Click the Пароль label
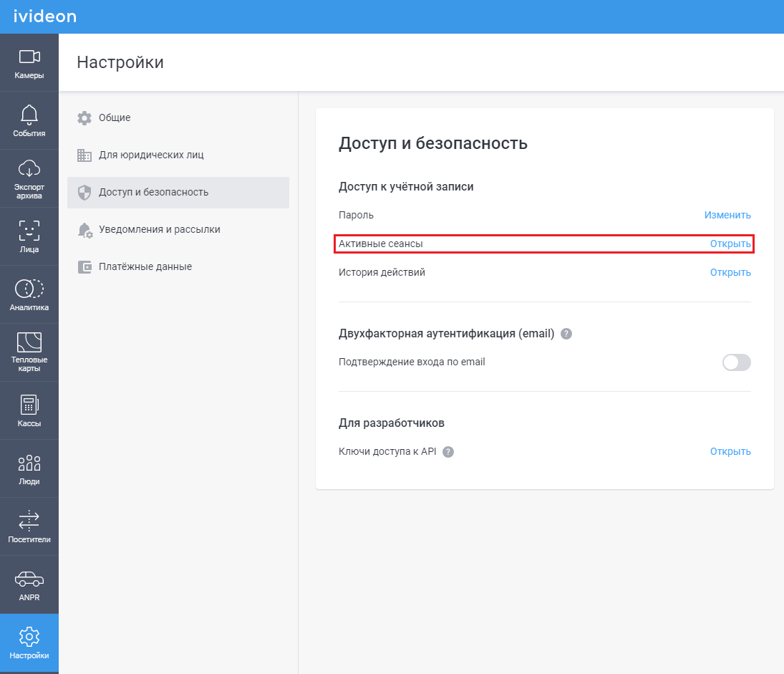Viewport: 784px width, 674px height. [x=356, y=215]
